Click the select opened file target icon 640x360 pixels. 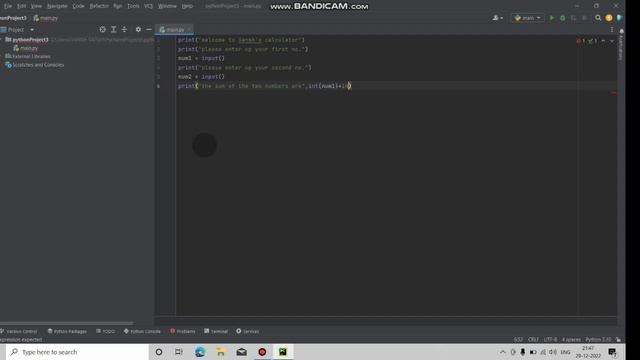[x=102, y=29]
